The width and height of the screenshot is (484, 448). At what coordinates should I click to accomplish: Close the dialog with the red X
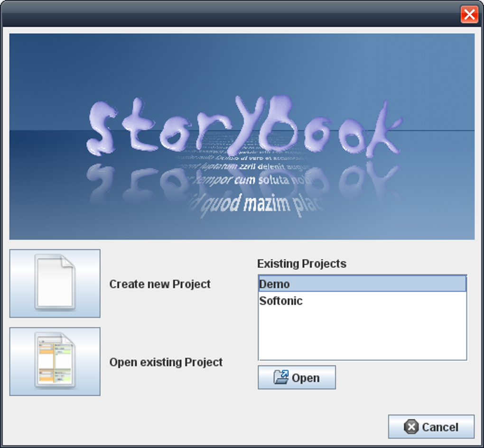[x=469, y=14]
